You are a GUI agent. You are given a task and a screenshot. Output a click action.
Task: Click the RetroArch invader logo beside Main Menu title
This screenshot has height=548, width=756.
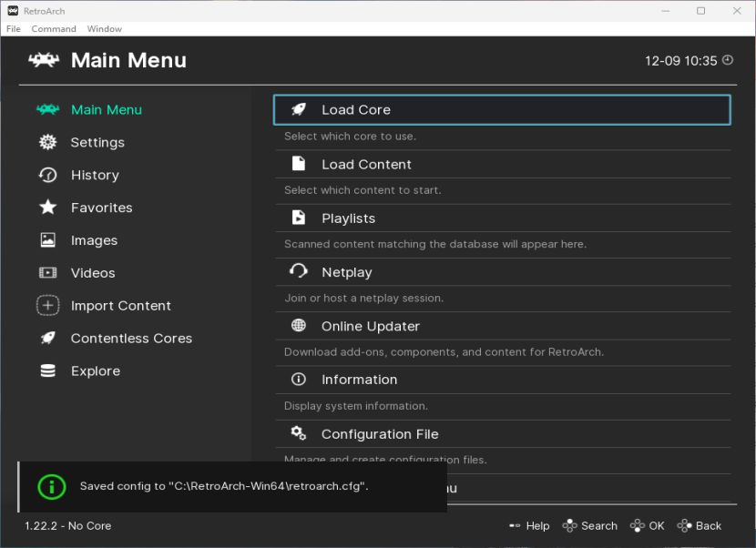point(44,60)
